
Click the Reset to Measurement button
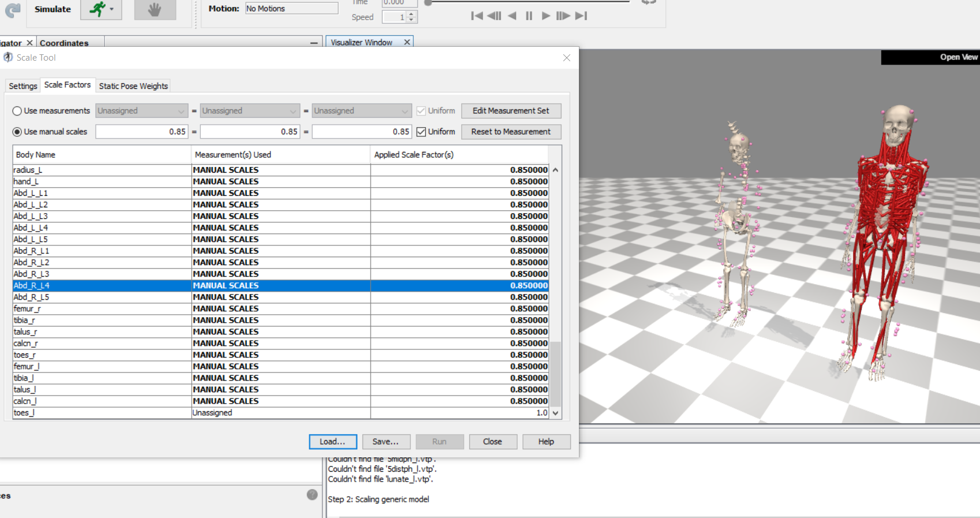(511, 132)
